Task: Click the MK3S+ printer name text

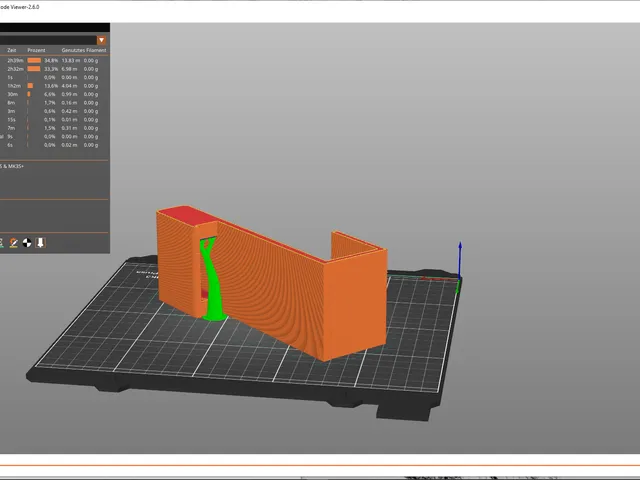Action: point(16,167)
